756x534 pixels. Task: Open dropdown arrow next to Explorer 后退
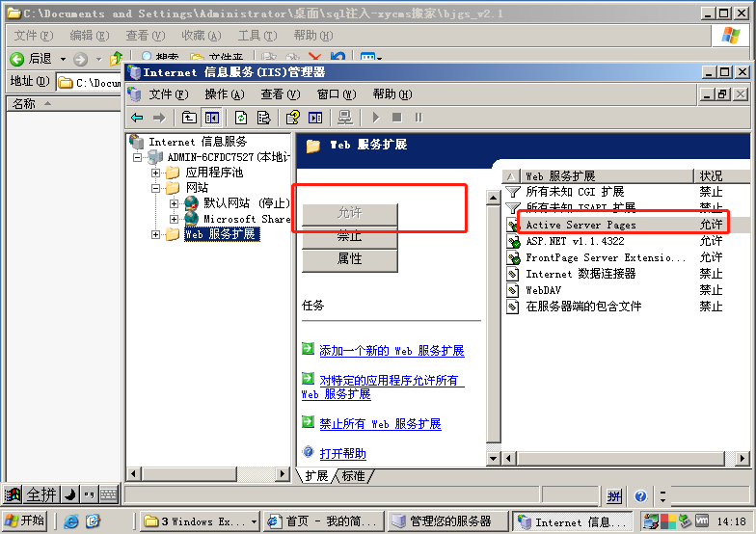pyautogui.click(x=63, y=60)
